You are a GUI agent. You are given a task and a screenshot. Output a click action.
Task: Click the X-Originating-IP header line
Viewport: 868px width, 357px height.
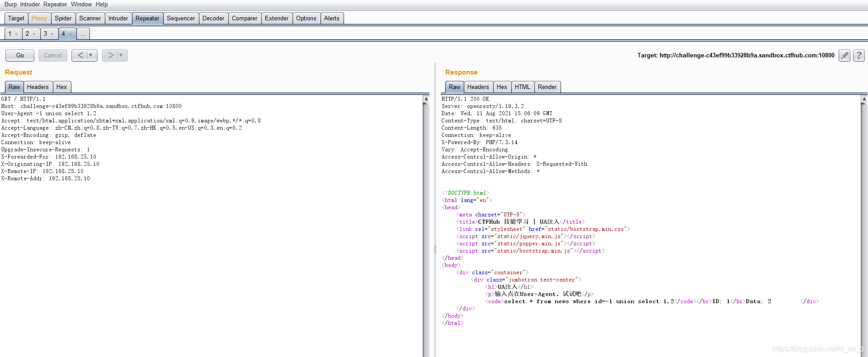[50, 164]
